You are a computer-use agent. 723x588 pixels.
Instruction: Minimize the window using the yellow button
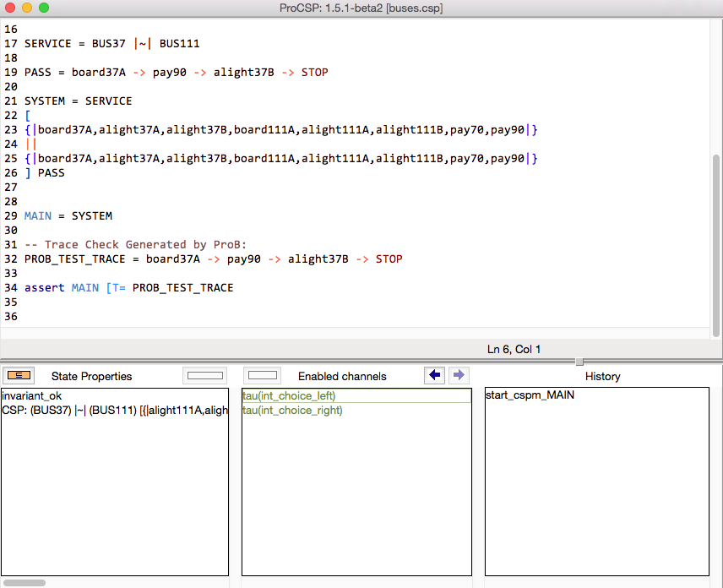(27, 8)
